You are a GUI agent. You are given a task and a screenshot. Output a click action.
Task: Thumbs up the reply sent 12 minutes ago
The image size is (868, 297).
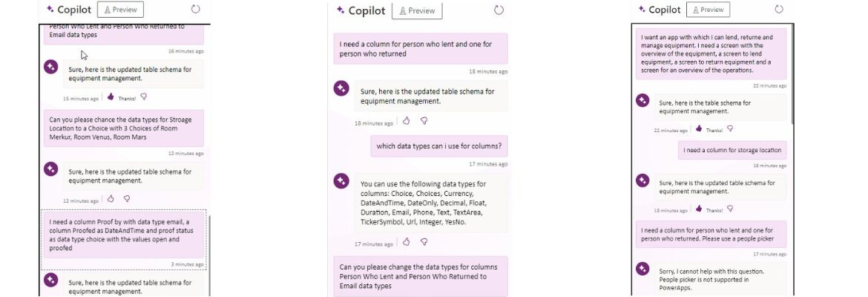[x=111, y=199]
